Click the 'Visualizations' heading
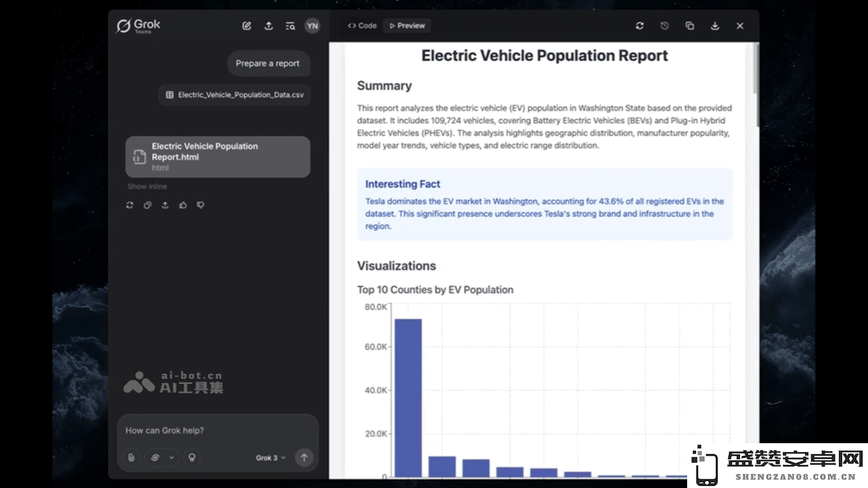The width and height of the screenshot is (868, 488). click(x=396, y=266)
